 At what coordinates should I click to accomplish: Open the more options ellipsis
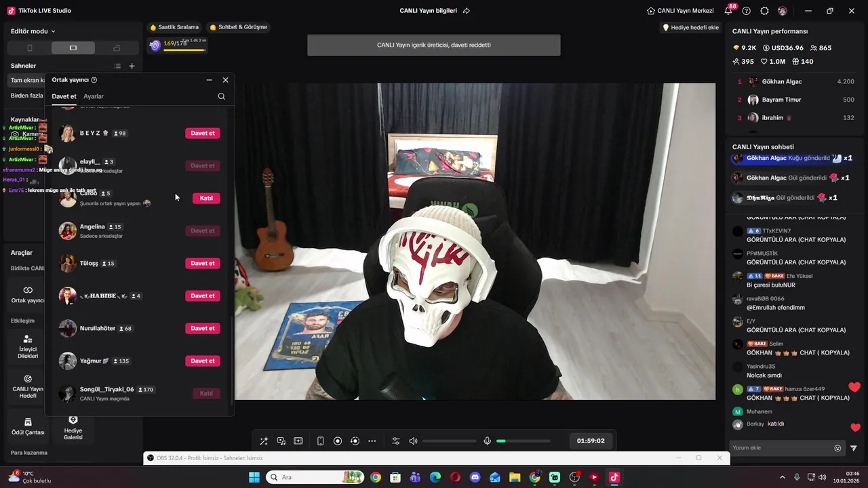pyautogui.click(x=372, y=441)
